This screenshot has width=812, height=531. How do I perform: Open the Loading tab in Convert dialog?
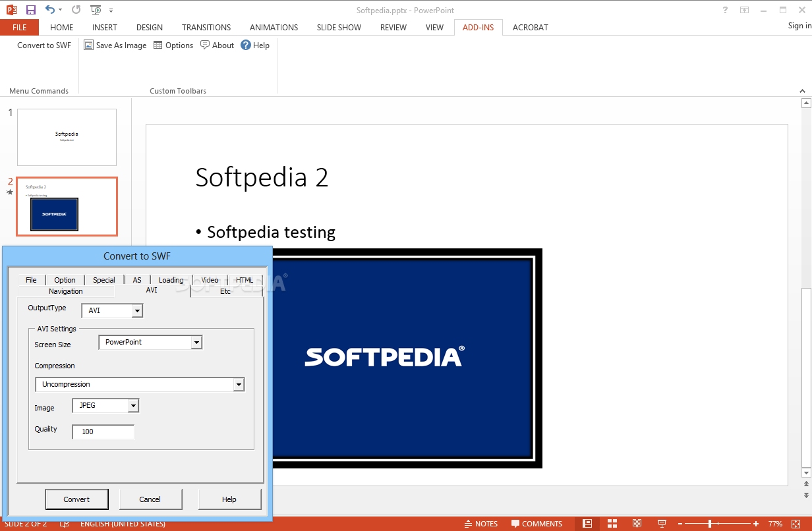[171, 280]
